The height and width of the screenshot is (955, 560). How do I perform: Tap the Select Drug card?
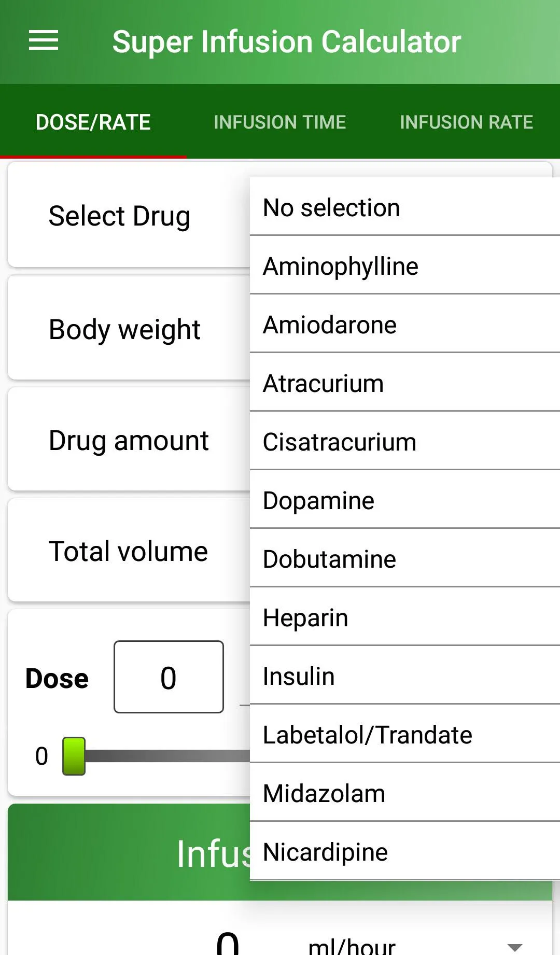(x=129, y=215)
